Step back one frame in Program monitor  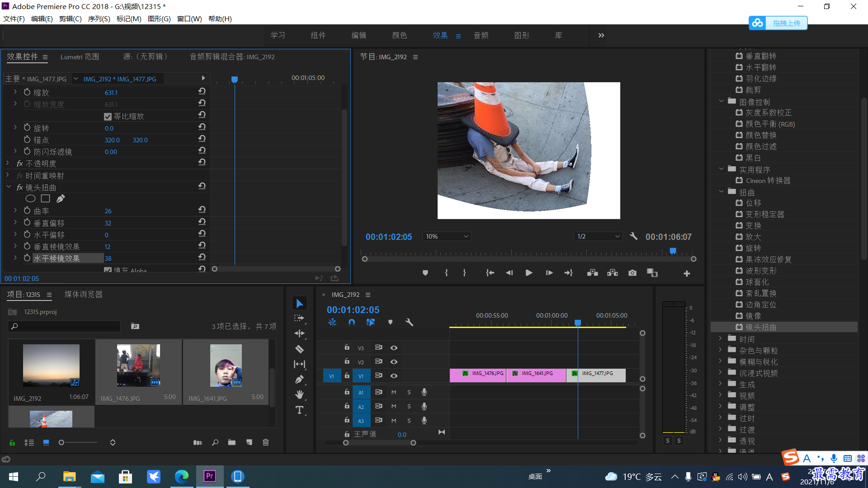click(x=509, y=273)
